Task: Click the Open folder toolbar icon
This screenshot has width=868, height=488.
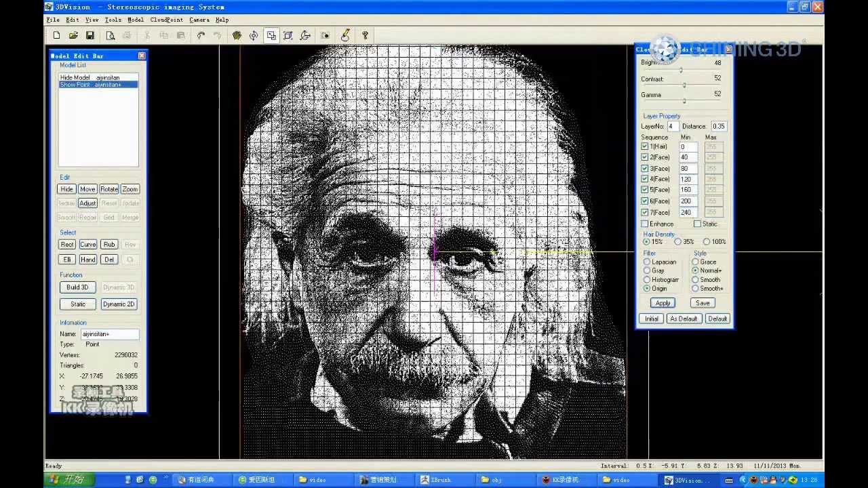Action: [73, 35]
